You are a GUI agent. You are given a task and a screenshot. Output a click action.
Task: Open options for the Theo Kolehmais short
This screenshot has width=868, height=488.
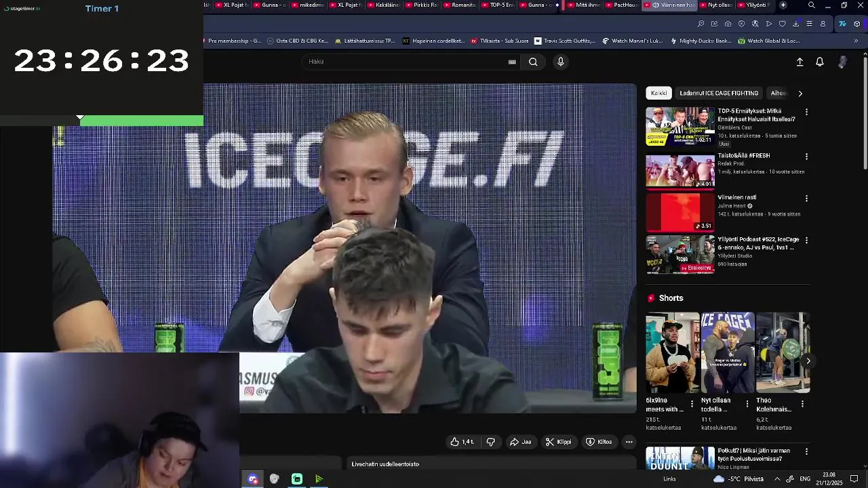pos(802,404)
